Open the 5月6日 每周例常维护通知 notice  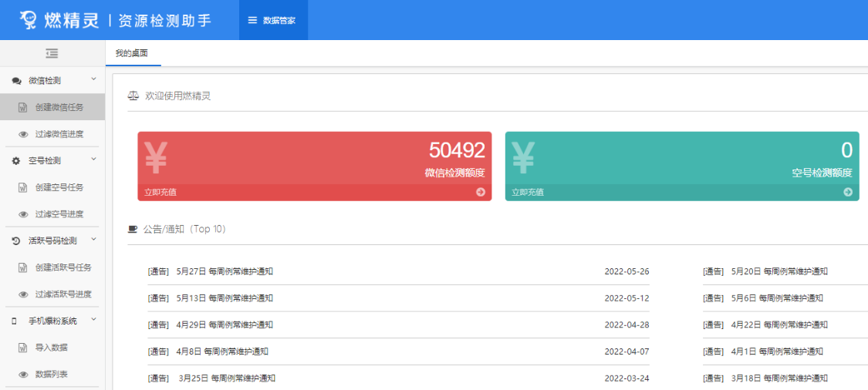point(777,298)
